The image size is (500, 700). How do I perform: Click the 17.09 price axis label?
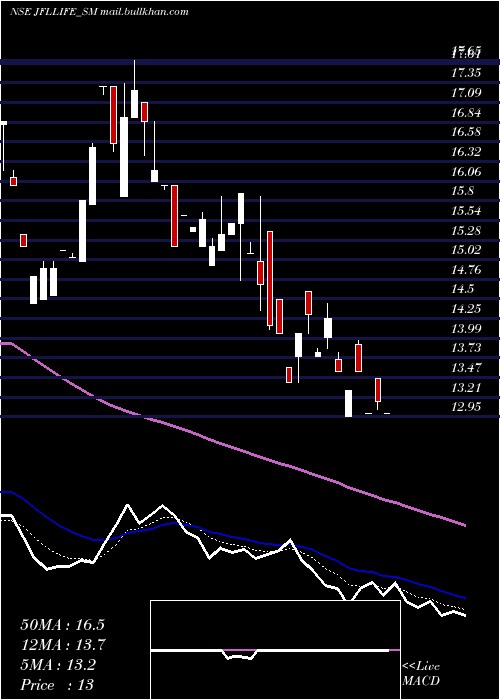coord(466,93)
